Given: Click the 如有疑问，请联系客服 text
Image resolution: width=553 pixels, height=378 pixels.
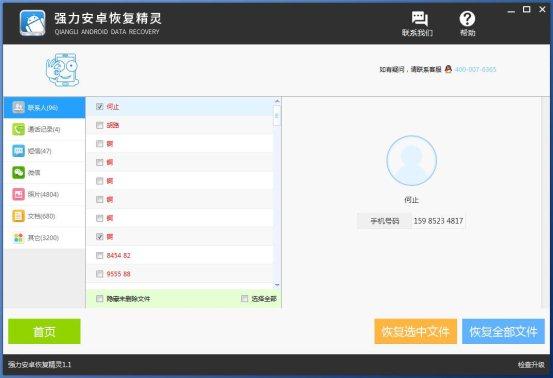Looking at the screenshot, I should 410,69.
